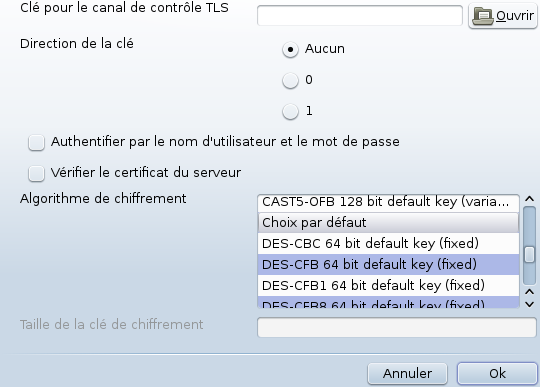Select the partially visible DES-CFB8 entry
This screenshot has width=540, height=387.
388,302
